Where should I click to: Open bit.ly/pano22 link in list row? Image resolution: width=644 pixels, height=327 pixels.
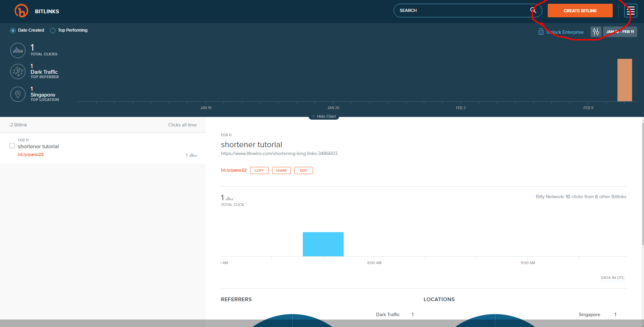point(31,155)
